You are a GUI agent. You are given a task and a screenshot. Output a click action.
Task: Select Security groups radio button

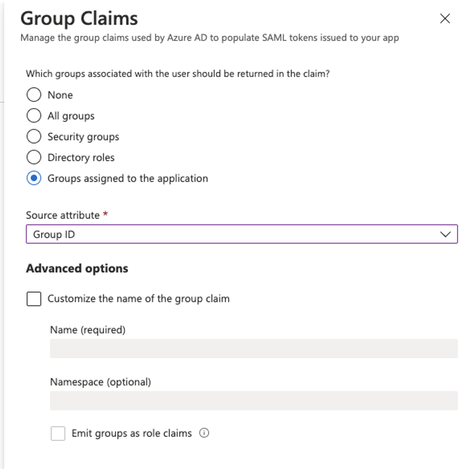[x=34, y=136]
